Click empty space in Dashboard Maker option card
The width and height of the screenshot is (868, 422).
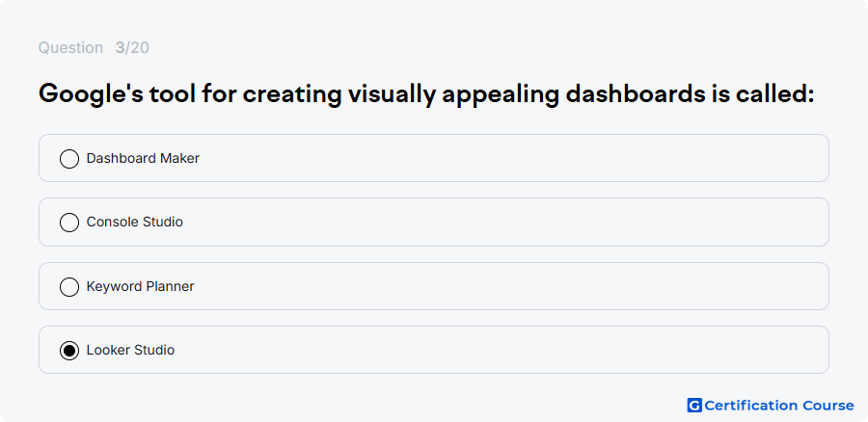tap(499, 158)
